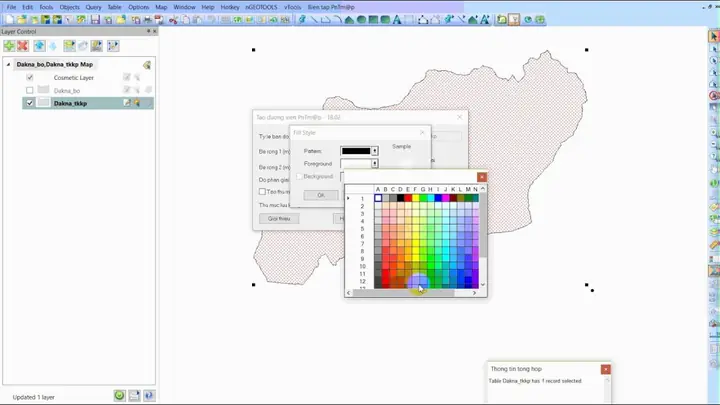Click the color palette scroll-up arrow
The height and width of the screenshot is (405, 720).
tap(483, 189)
